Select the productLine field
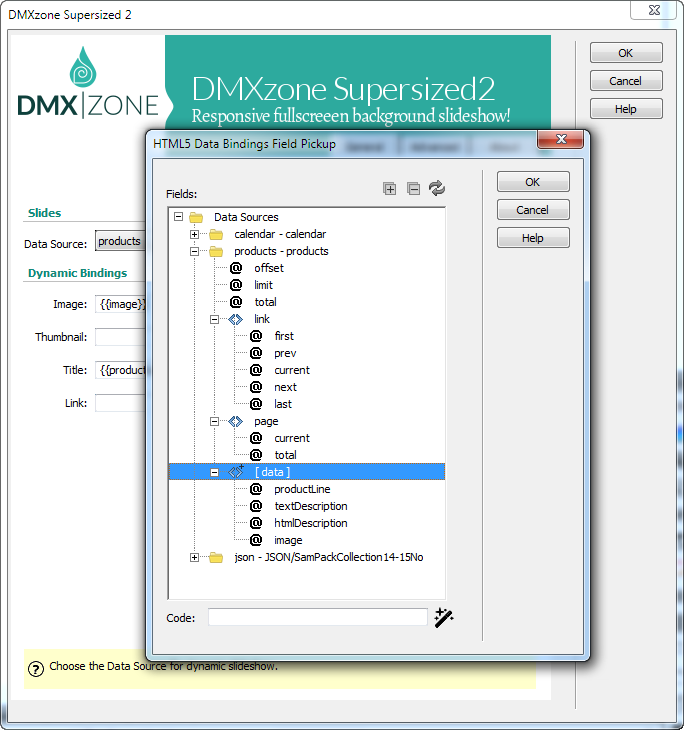 click(x=302, y=489)
